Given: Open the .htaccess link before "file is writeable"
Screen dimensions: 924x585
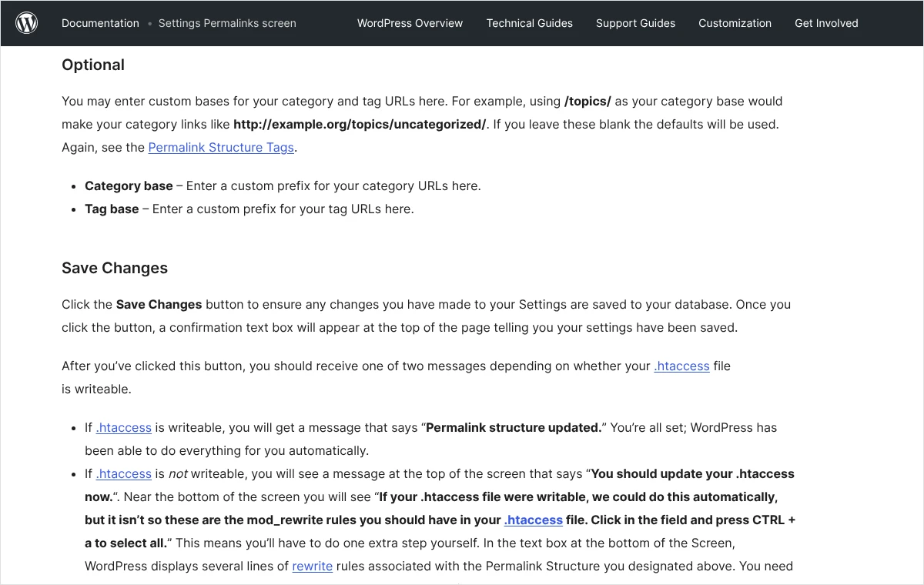Looking at the screenshot, I should [x=681, y=366].
